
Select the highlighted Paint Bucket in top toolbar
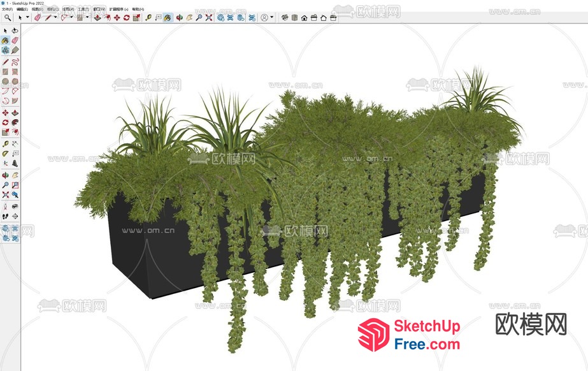pyautogui.click(x=168, y=18)
